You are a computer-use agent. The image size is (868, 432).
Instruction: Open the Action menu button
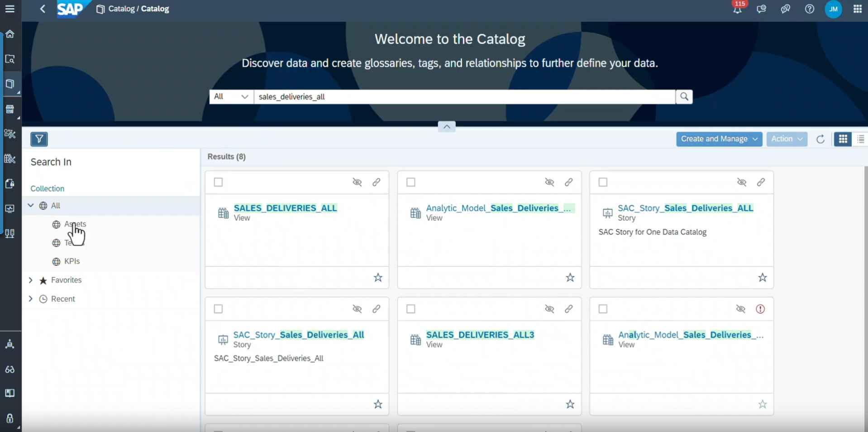787,139
